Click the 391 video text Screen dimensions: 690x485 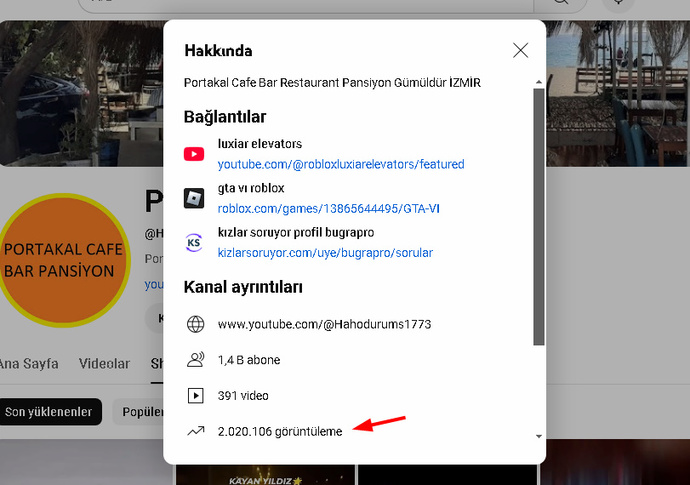[x=243, y=396]
